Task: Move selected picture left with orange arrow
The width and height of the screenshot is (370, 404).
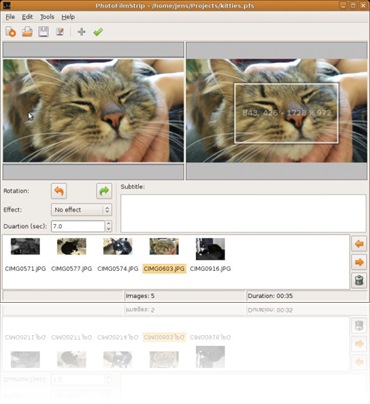Action: 359,244
